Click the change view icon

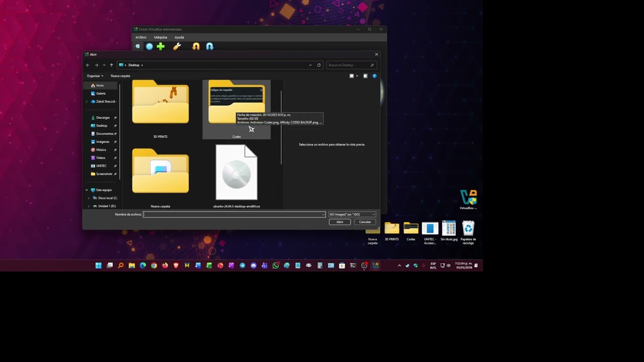pos(352,76)
